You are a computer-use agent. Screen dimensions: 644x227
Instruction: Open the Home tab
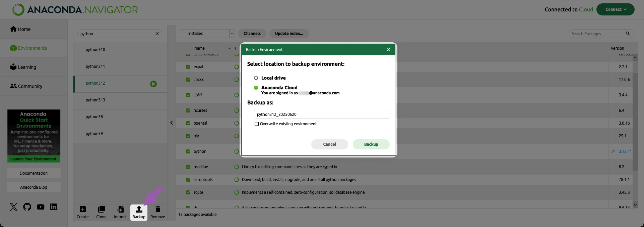[x=34, y=29]
